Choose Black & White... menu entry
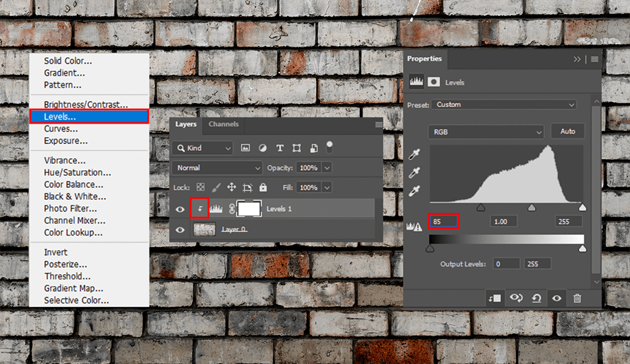630x364 pixels. pyautogui.click(x=74, y=197)
